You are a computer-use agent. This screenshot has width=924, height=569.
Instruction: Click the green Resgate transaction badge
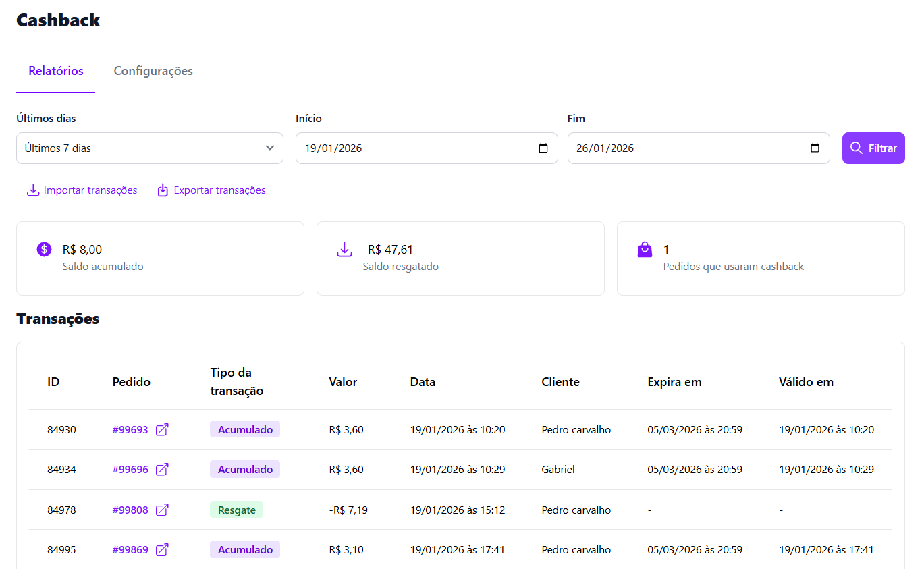(x=236, y=510)
